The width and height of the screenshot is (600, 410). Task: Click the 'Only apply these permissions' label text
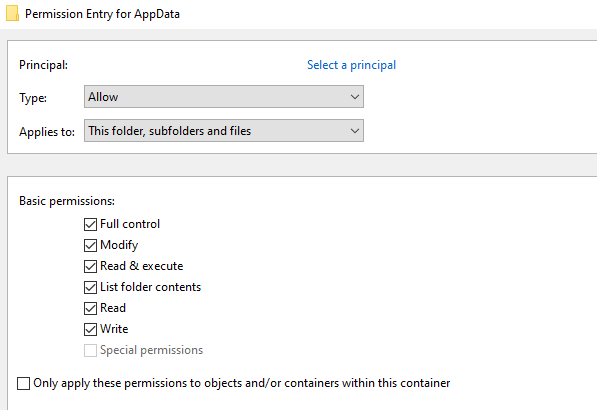(241, 383)
